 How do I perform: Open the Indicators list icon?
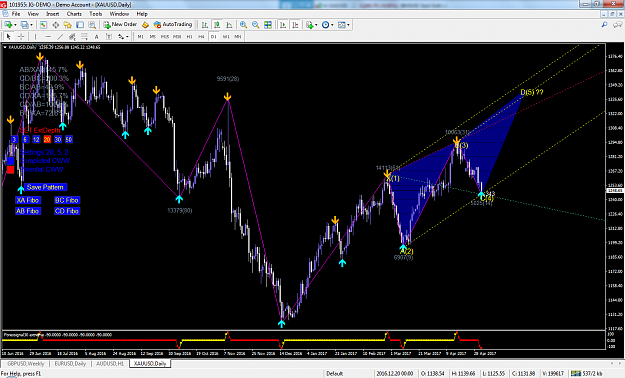309,25
